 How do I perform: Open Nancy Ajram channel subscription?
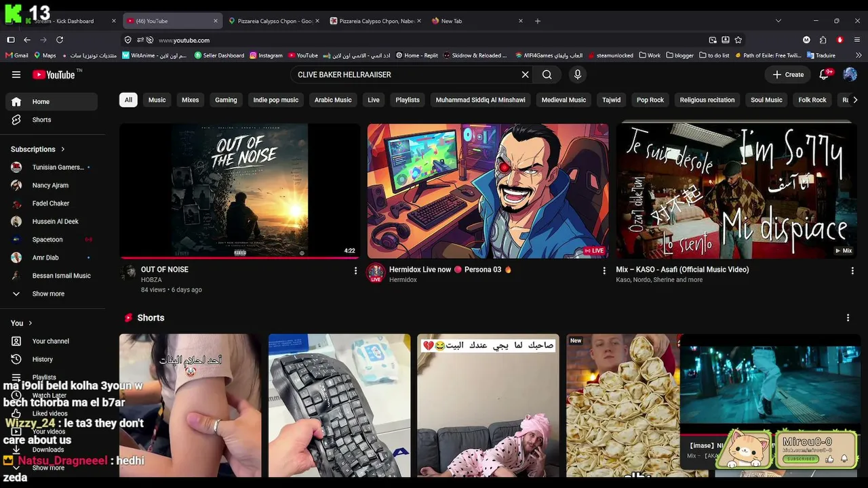click(x=52, y=185)
